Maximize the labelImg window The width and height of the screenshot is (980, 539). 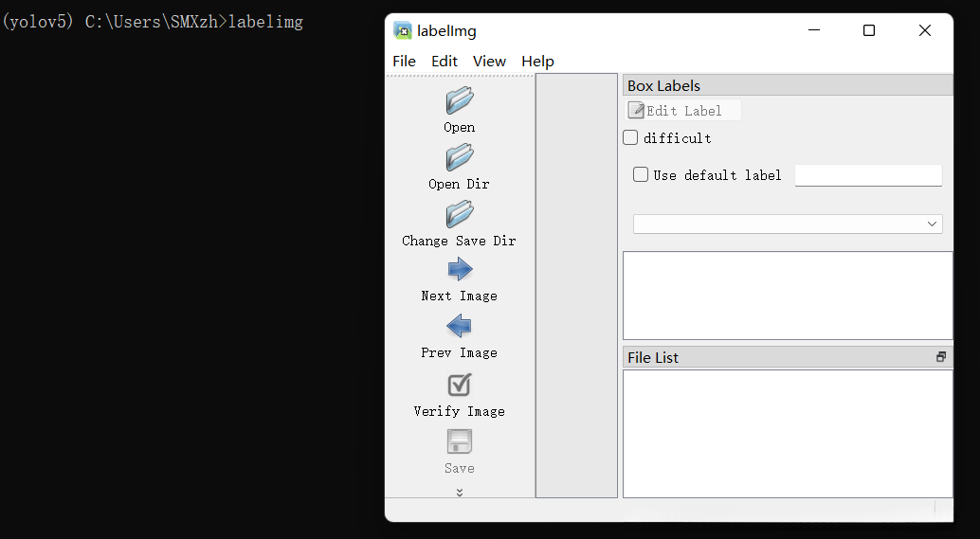(869, 30)
